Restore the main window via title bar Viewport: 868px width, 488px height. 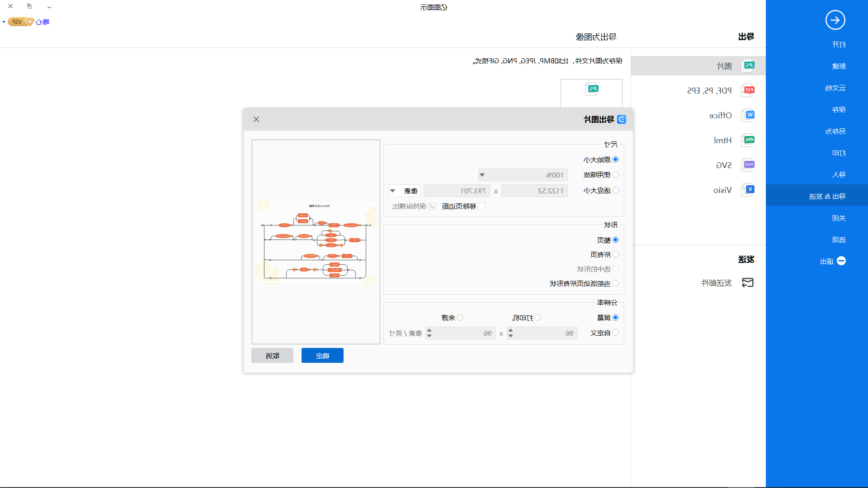[x=29, y=6]
